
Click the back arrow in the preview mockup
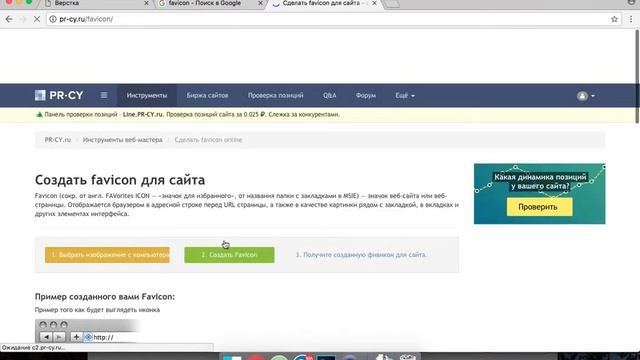46,337
